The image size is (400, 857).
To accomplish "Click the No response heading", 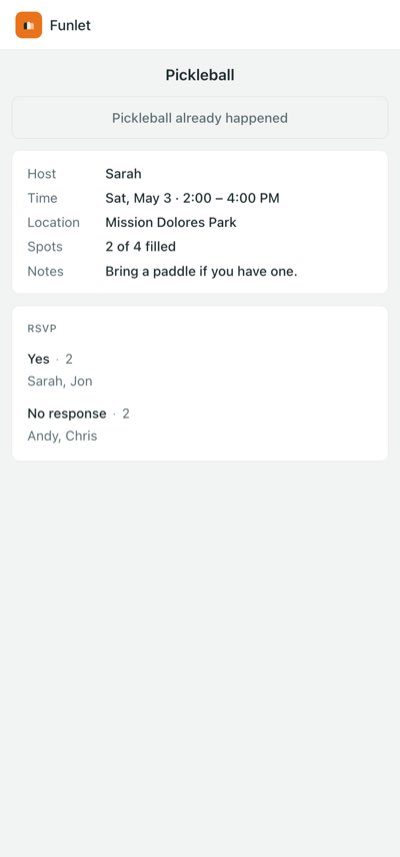I will click(x=67, y=413).
